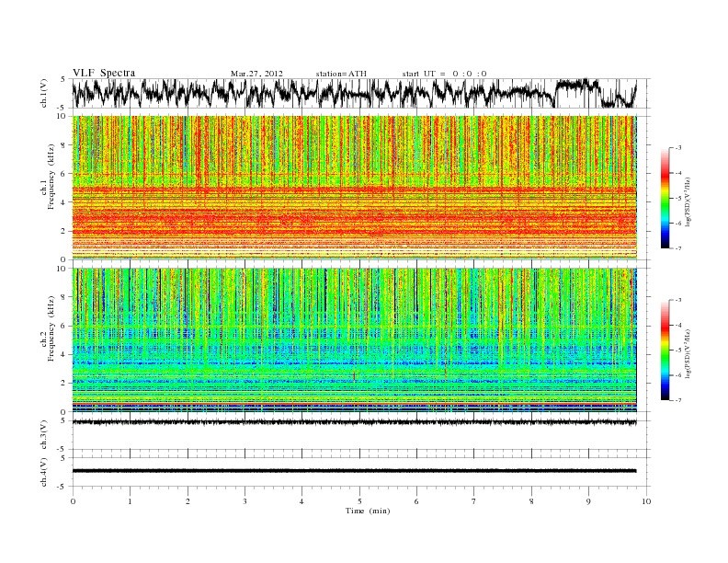Select the date text "Mar.27, 2012"
Viewport: 728px width, 563px height.
256,74
